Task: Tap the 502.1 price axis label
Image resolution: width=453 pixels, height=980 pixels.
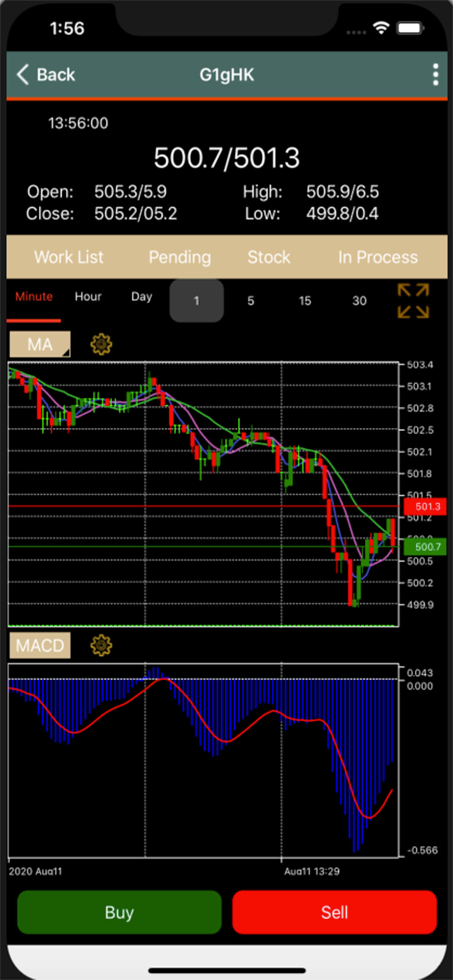Action: click(420, 452)
